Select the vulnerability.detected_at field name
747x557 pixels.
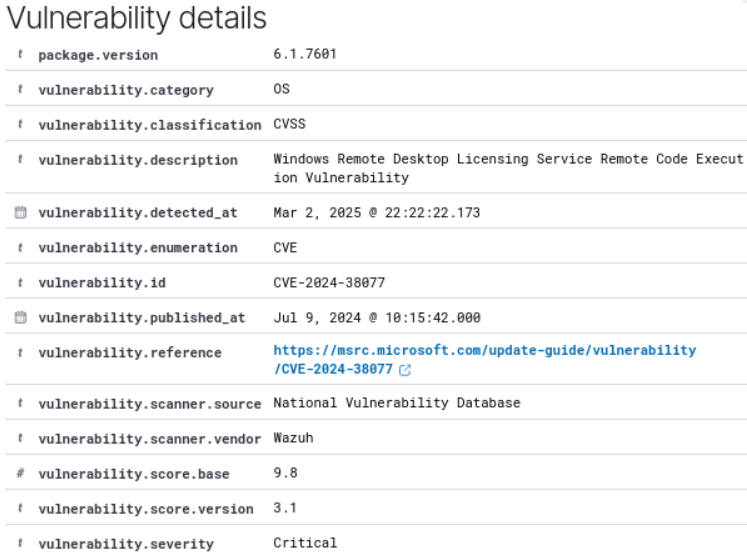(138, 213)
